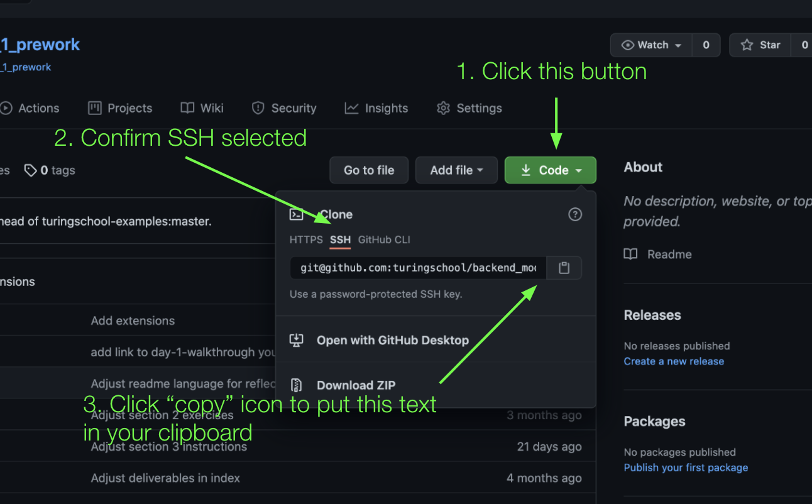Open the Projects tab
This screenshot has height=504, width=812.
pos(120,108)
